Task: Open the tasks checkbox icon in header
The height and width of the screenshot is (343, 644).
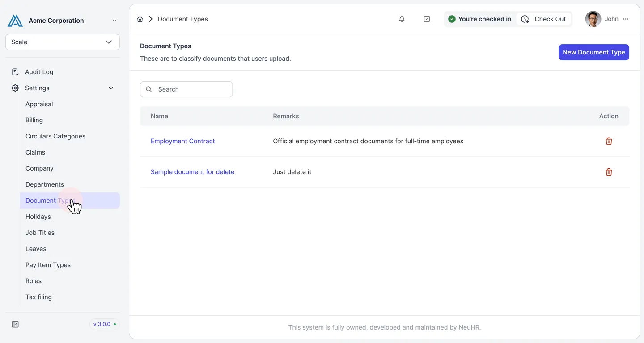Action: point(427,19)
